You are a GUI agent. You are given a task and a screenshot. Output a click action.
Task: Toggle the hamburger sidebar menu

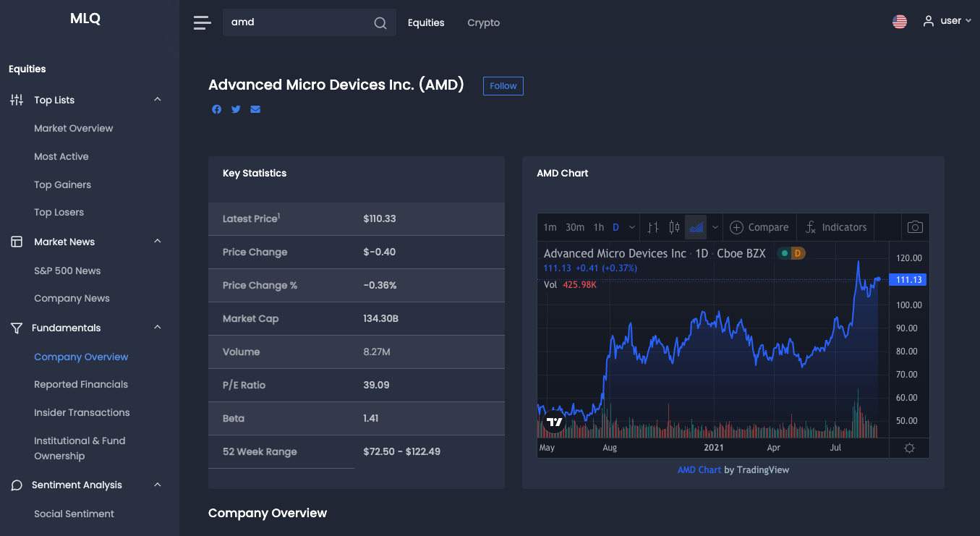(x=203, y=22)
